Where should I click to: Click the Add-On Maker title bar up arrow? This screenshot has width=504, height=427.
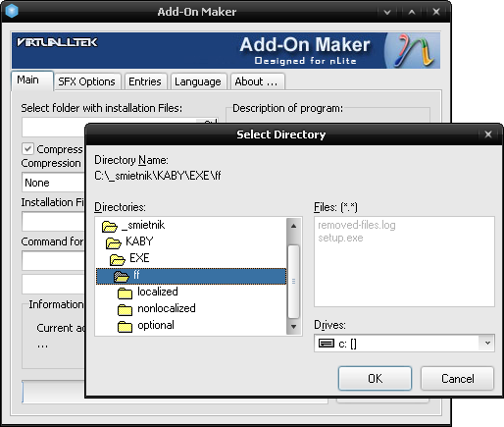coord(412,12)
